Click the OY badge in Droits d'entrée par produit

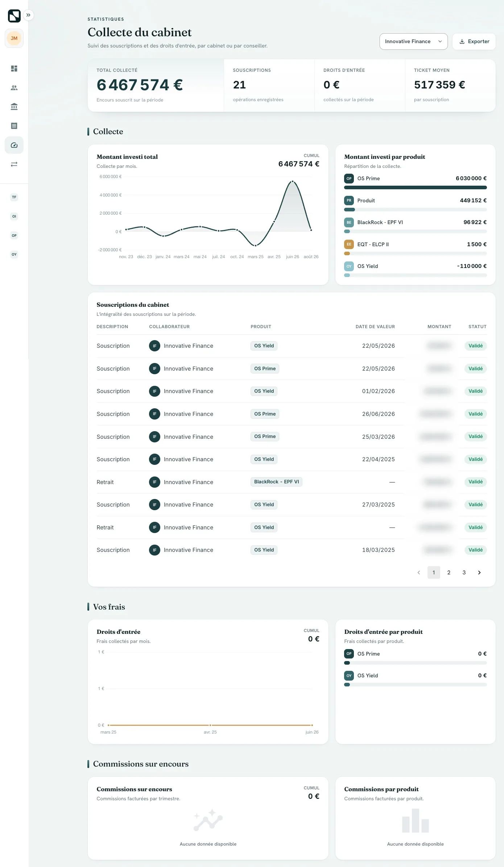(x=349, y=676)
